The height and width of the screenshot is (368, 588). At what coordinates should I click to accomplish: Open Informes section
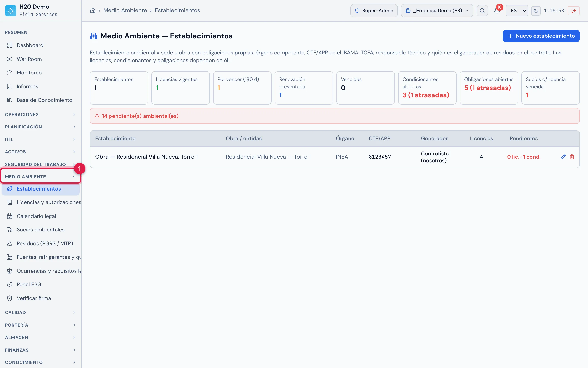click(x=41, y=86)
